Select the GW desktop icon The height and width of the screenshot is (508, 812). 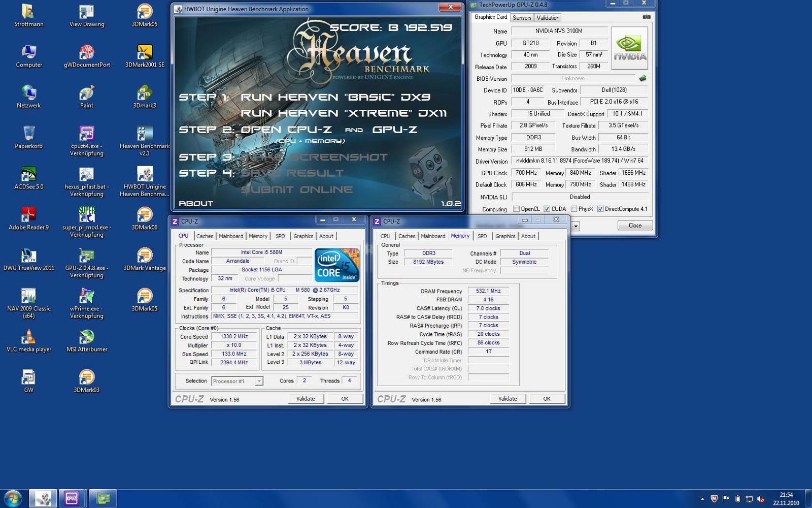pos(28,381)
